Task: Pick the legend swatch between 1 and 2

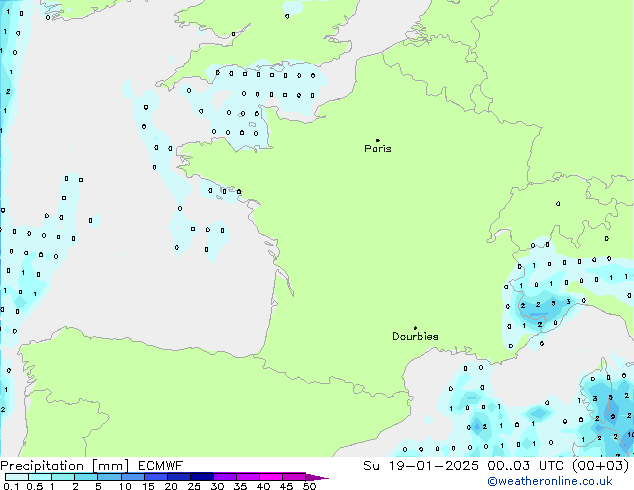Action: click(63, 477)
